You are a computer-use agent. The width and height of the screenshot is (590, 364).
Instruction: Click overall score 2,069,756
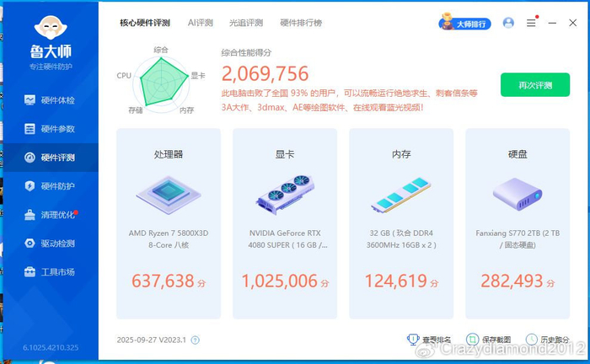point(265,73)
